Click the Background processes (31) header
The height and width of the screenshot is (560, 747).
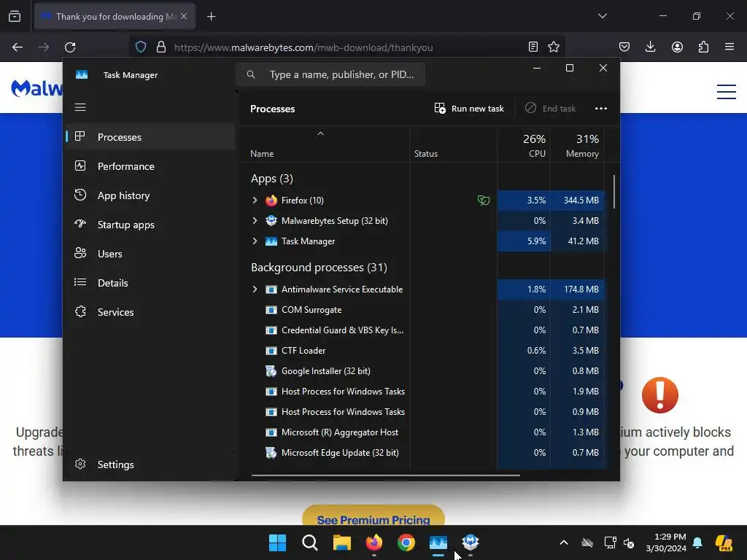tap(320, 268)
